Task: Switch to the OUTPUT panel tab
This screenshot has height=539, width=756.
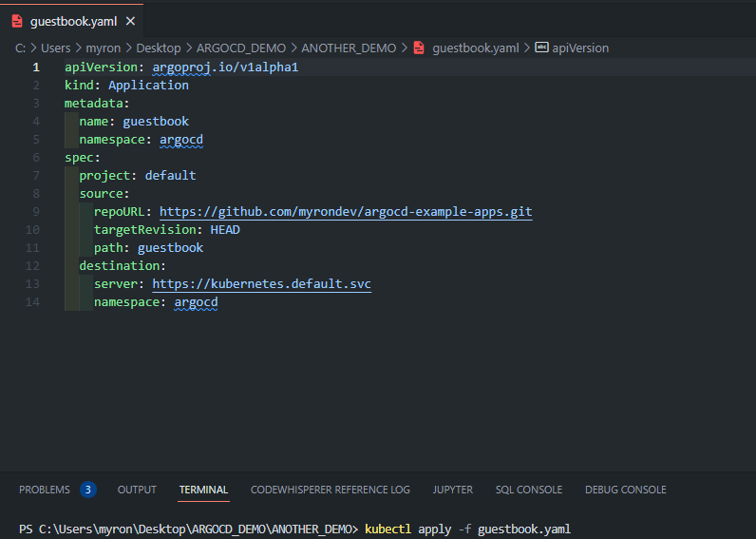Action: (137, 490)
